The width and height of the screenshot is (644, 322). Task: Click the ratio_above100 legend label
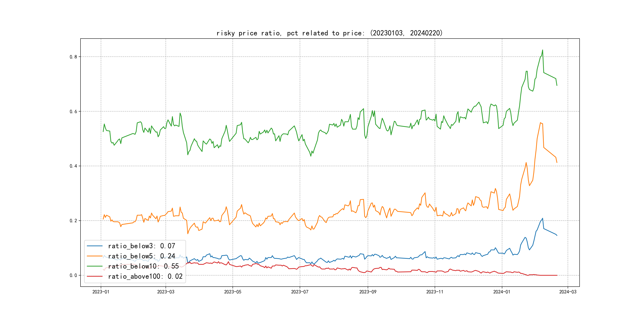point(145,276)
